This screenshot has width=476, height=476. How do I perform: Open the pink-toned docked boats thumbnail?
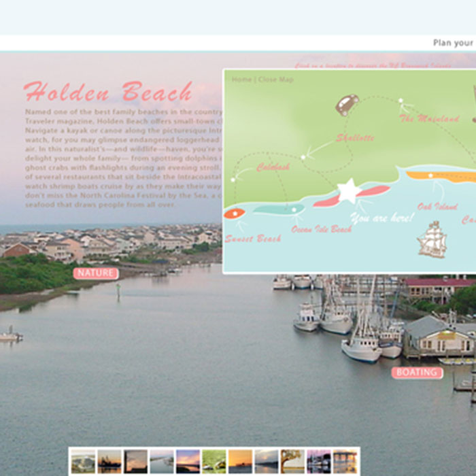coord(319,462)
